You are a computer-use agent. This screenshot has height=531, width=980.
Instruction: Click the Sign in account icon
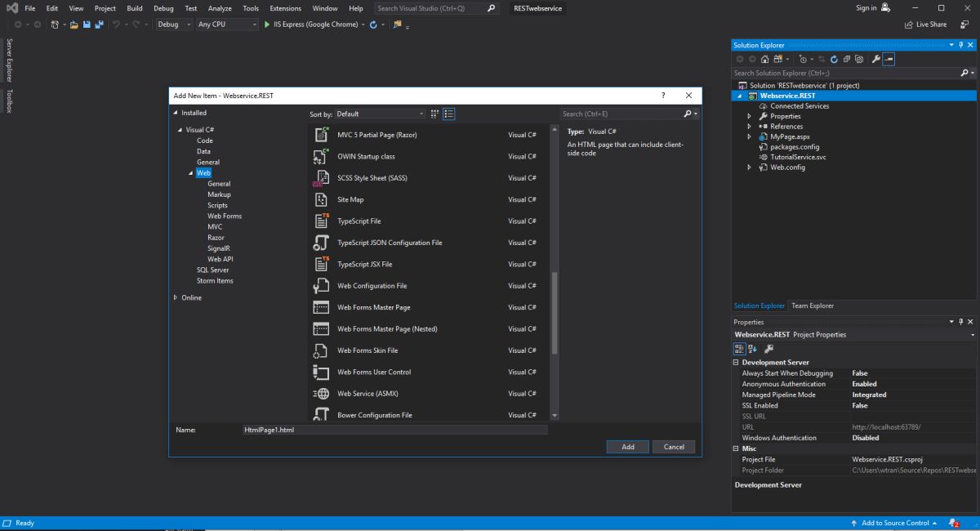pos(886,8)
